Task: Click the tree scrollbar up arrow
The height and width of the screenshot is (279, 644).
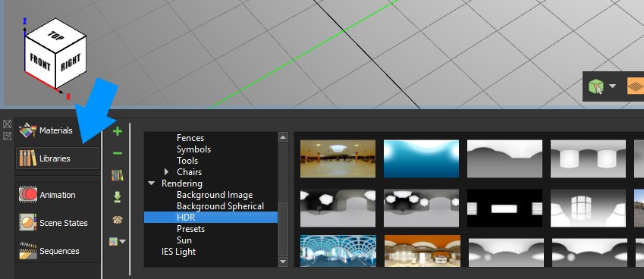Action: pyautogui.click(x=283, y=137)
